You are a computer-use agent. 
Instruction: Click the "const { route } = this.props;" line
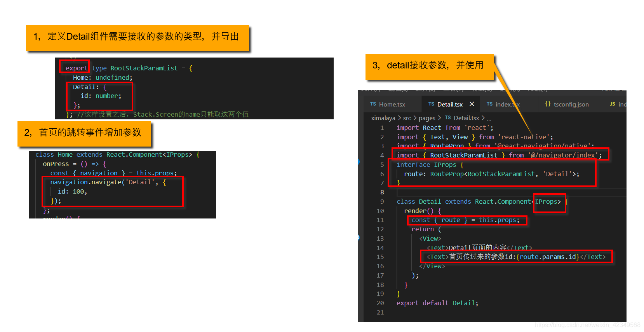click(x=465, y=220)
